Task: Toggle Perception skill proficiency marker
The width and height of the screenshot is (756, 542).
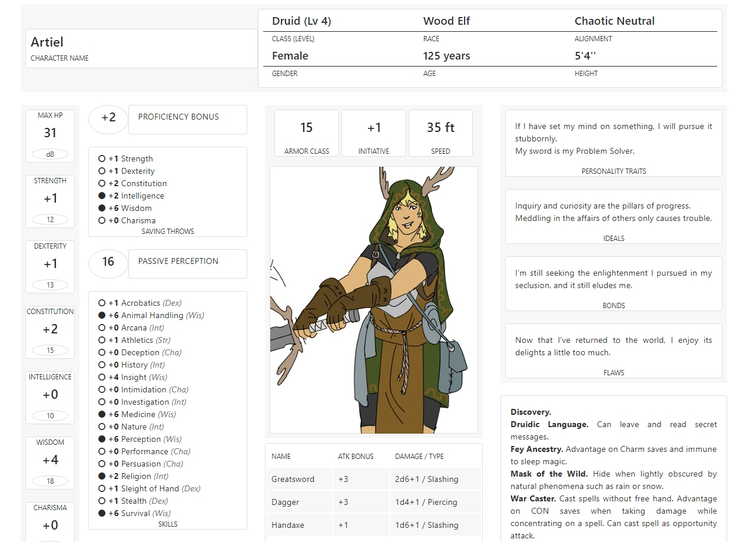Action: pyautogui.click(x=102, y=439)
